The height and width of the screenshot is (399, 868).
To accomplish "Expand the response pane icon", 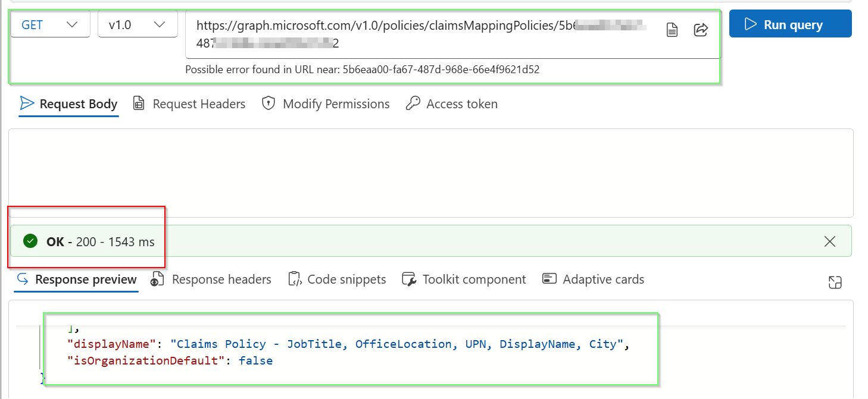I will tap(835, 282).
